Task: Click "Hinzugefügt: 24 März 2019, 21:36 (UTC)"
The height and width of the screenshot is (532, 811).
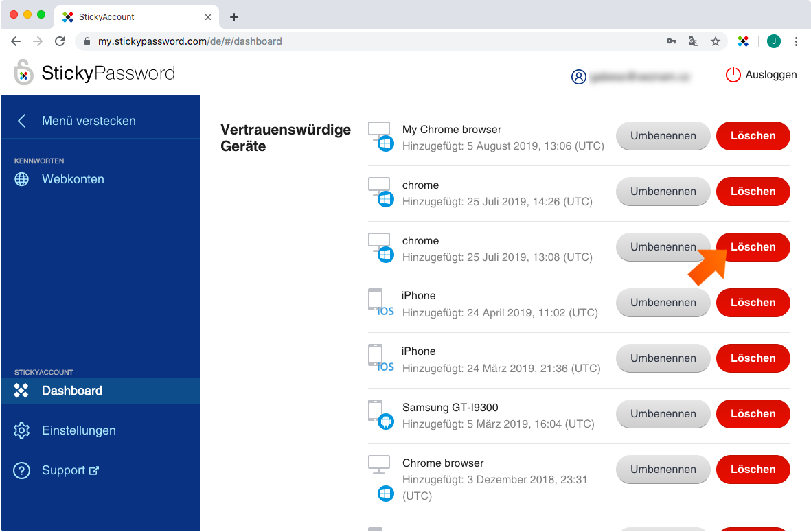Action: (502, 369)
